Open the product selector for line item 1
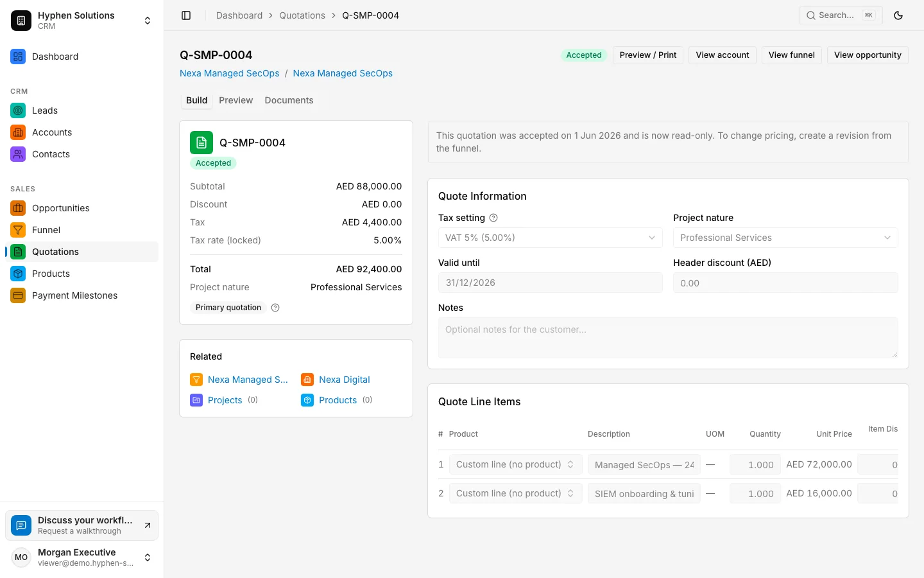This screenshot has height=578, width=924. (x=516, y=464)
